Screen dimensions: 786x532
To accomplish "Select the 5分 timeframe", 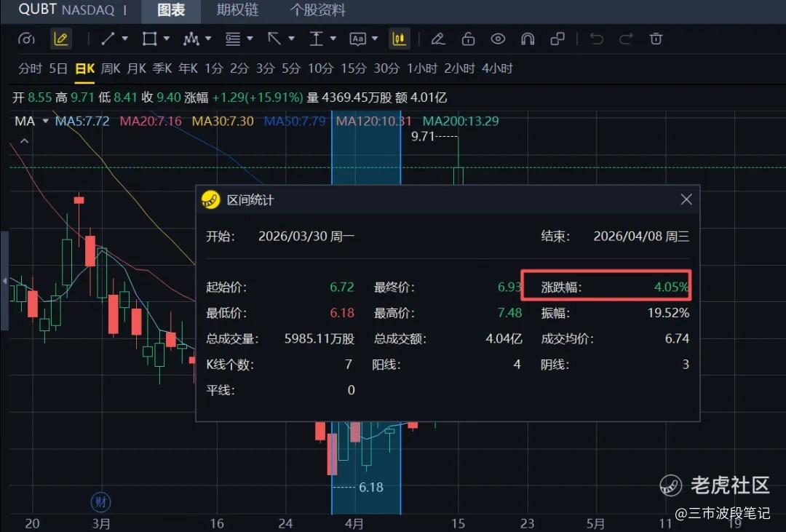I will (x=290, y=68).
